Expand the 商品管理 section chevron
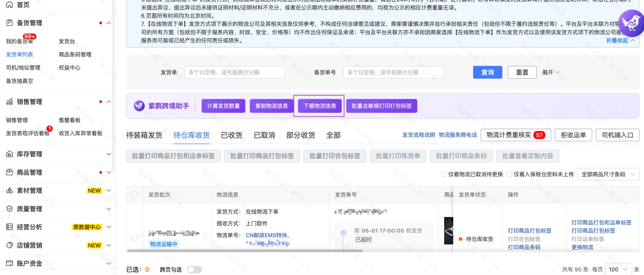Image resolution: width=644 pixels, height=275 pixels. point(109,172)
